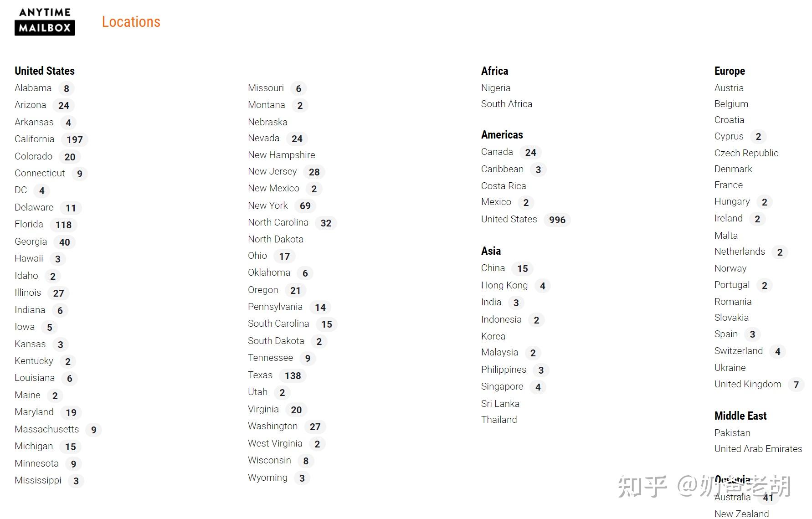Open the New Zealand link
This screenshot has height=519, width=812.
[741, 514]
